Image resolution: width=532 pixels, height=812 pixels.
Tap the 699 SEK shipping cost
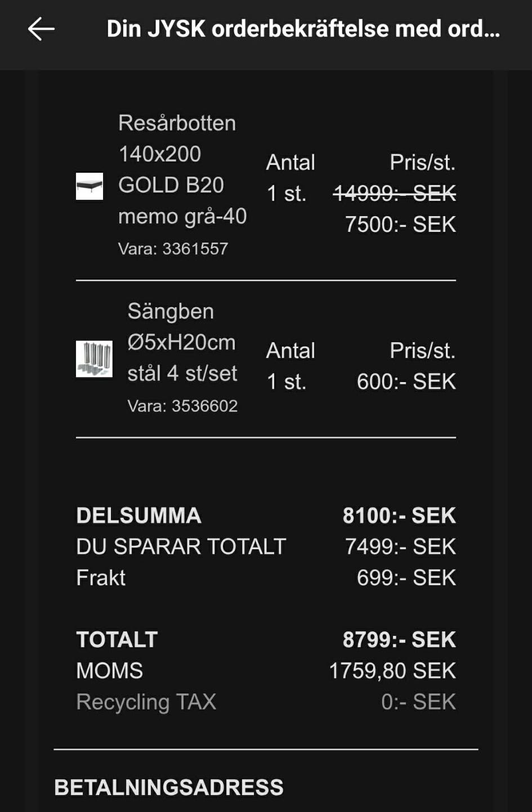(406, 577)
